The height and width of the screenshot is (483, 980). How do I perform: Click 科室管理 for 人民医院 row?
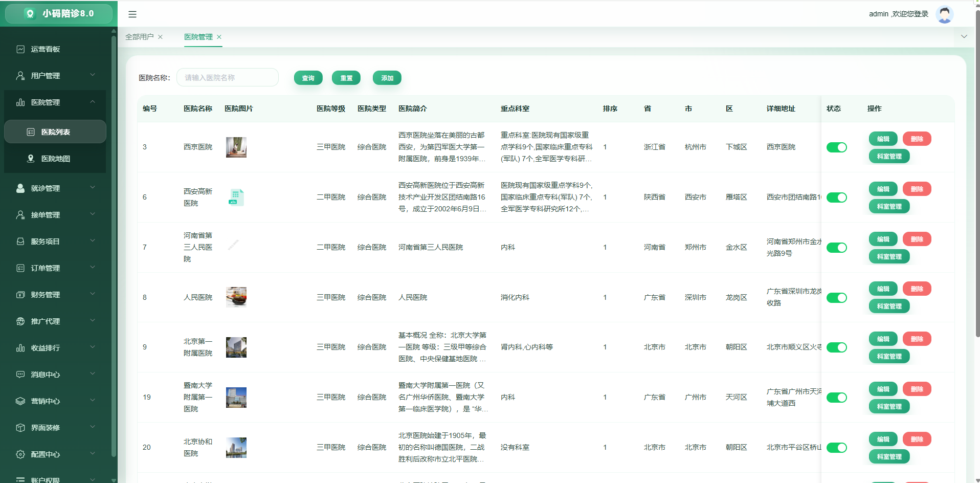(889, 306)
